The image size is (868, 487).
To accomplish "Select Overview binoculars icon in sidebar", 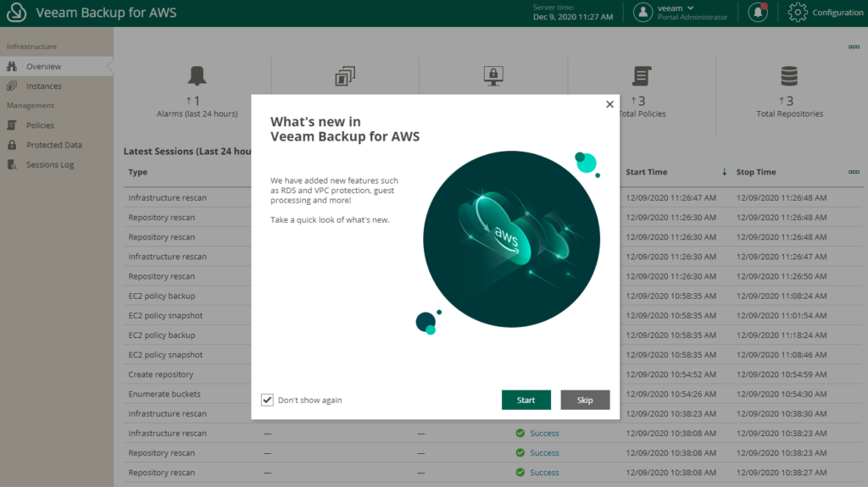I will pos(12,66).
